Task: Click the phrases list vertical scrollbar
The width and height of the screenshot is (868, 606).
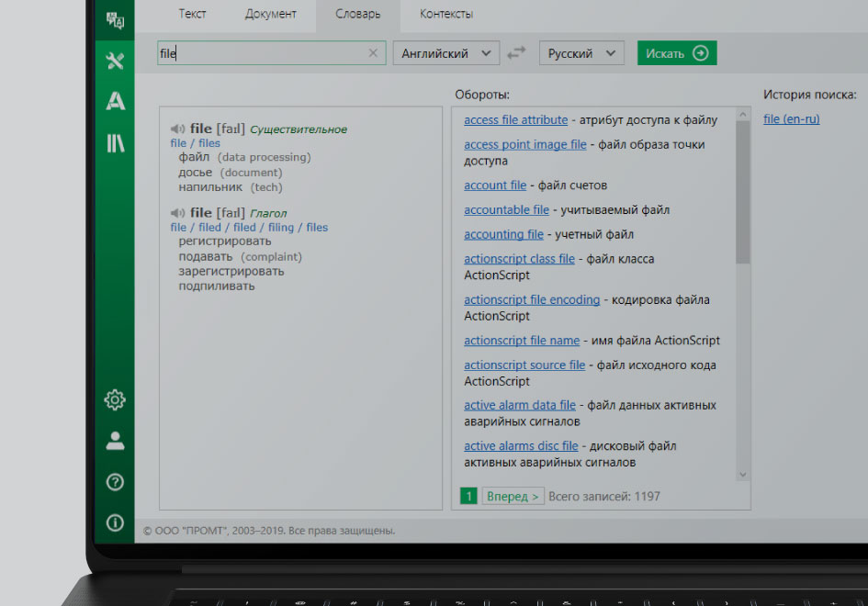Action: click(743, 193)
